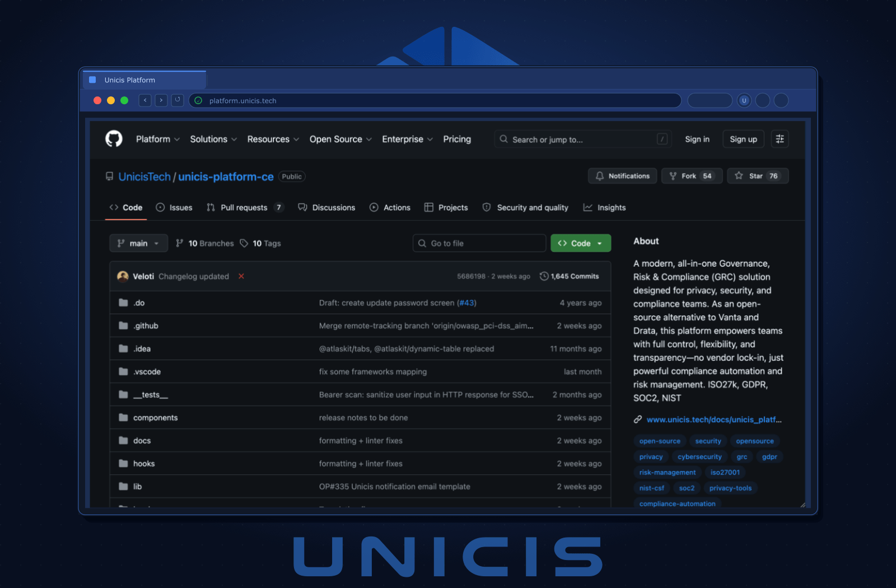Click the folder icon for components
The image size is (896, 588).
(x=123, y=418)
